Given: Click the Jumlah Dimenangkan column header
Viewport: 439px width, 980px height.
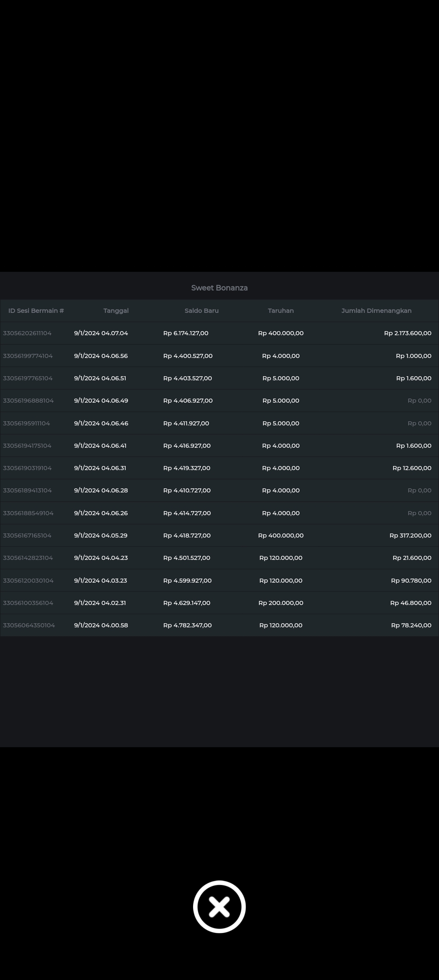Looking at the screenshot, I should click(376, 311).
